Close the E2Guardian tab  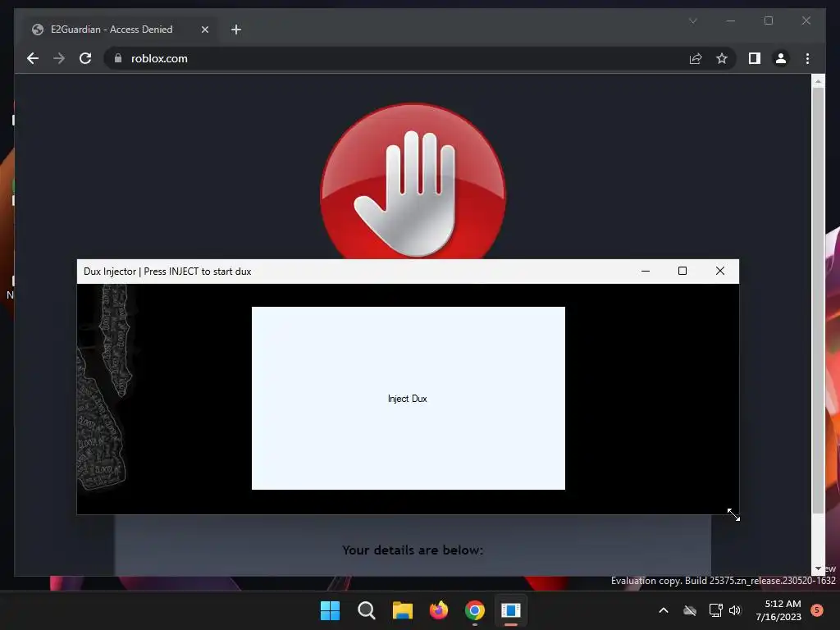204,30
